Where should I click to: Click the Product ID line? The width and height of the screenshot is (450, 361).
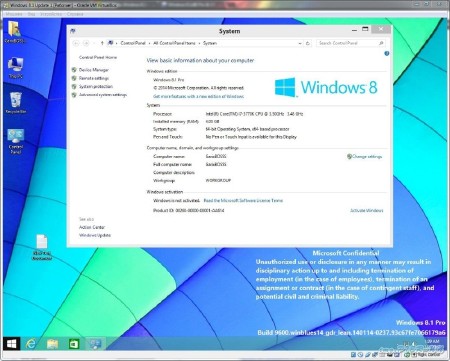[189, 211]
